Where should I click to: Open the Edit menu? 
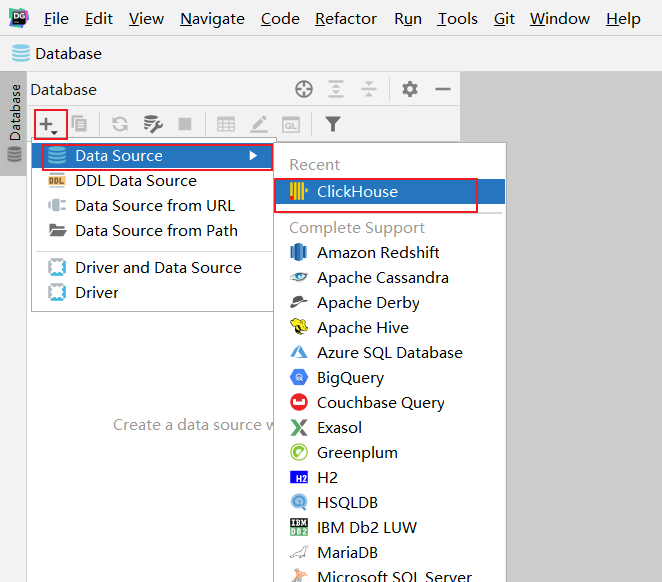98,19
